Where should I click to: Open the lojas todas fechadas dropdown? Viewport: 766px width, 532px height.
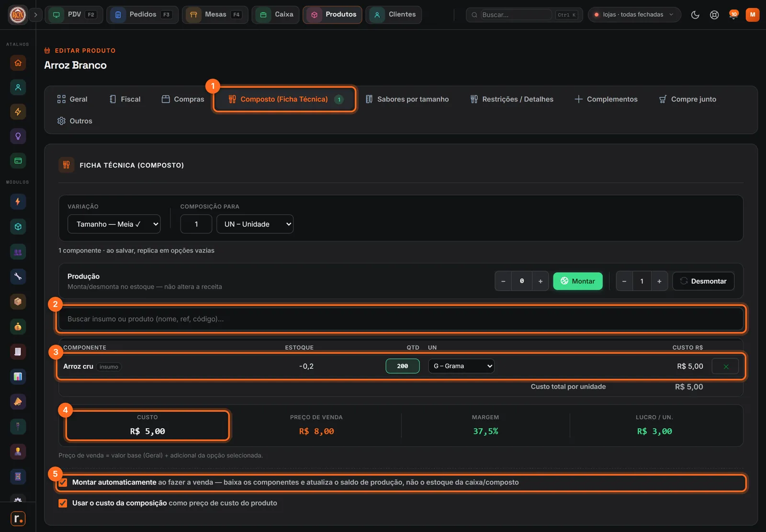634,15
